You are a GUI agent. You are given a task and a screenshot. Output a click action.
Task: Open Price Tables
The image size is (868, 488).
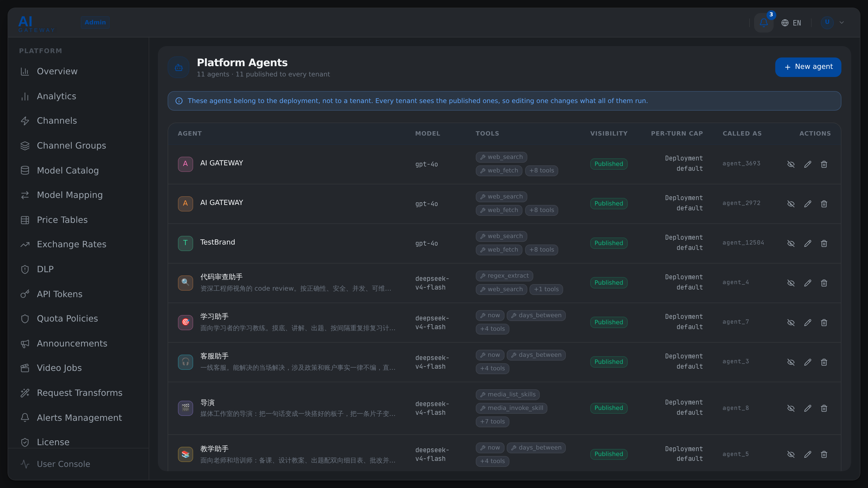78,220
